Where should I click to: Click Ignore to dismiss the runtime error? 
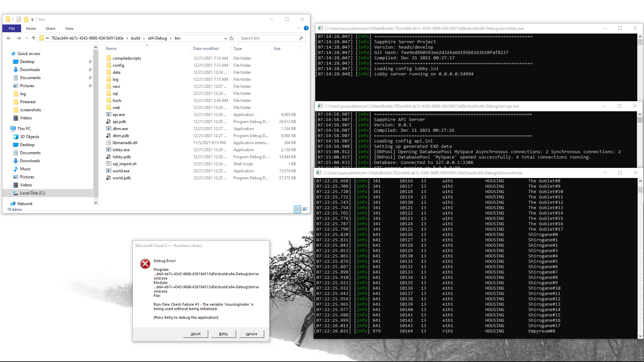[x=251, y=334]
